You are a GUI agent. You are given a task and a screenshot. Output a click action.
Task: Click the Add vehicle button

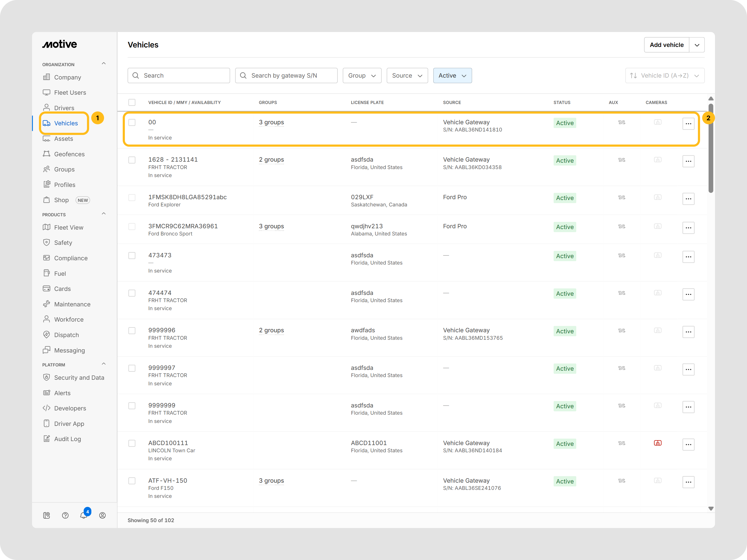tap(666, 45)
